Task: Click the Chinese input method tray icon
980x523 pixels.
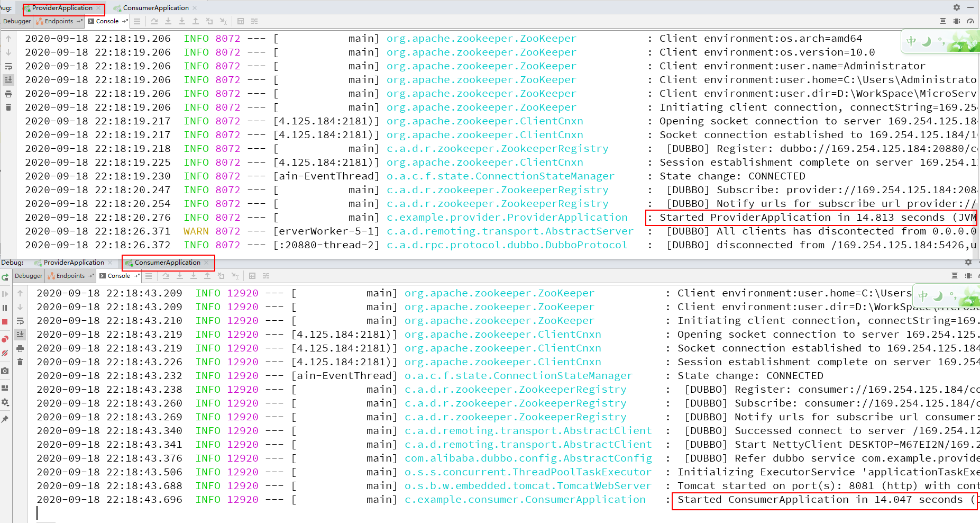Action: [x=911, y=41]
